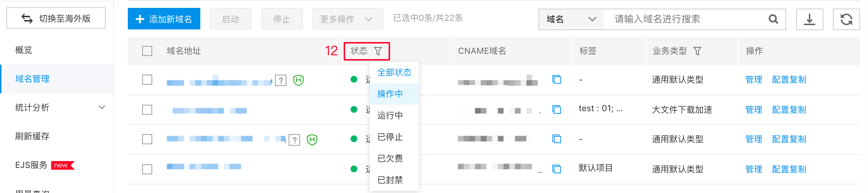Open the 域名 search type dropdown

pyautogui.click(x=571, y=19)
